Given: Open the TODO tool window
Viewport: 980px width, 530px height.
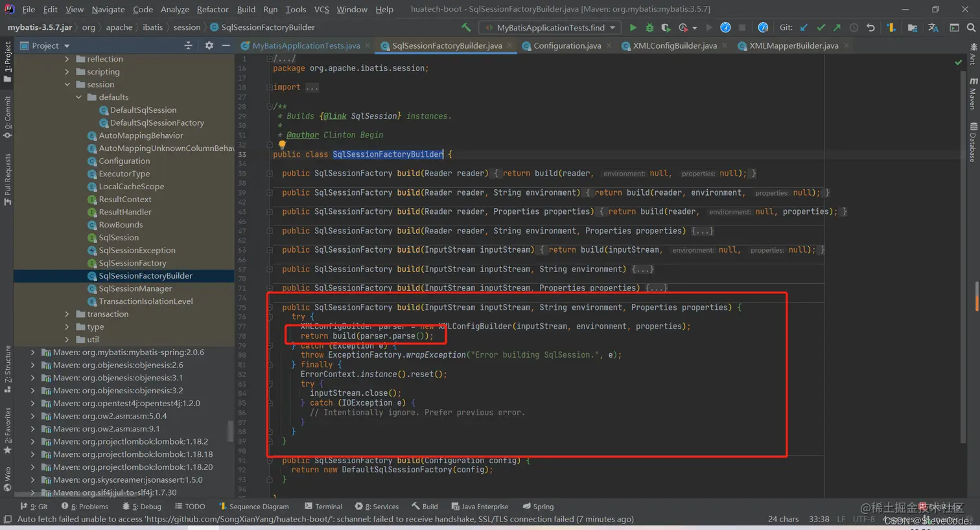Looking at the screenshot, I should coord(190,507).
